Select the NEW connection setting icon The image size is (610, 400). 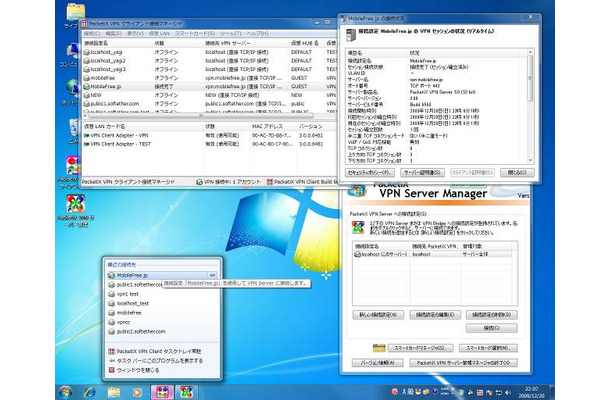pyautogui.click(x=86, y=95)
